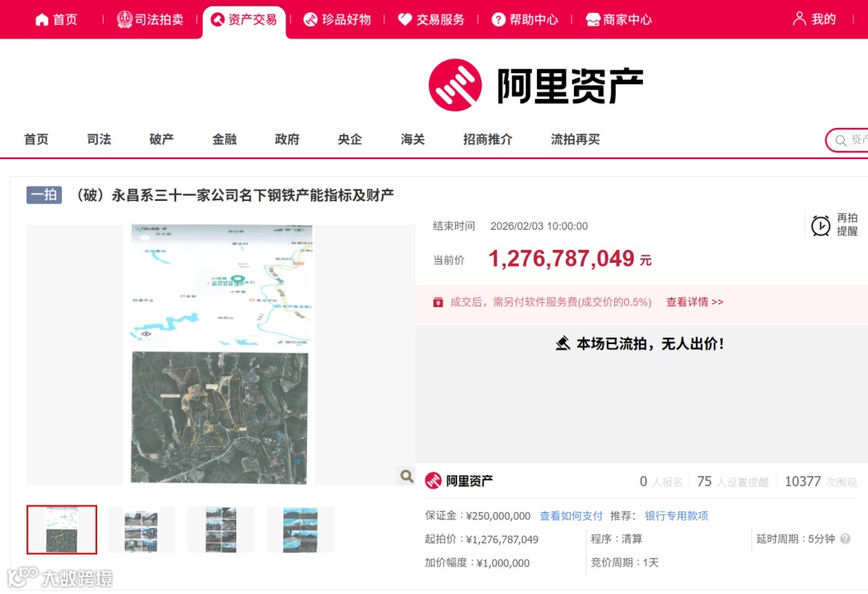This screenshot has width=868, height=594.
Task: Go to 首页 in the white category menu
Action: click(36, 140)
